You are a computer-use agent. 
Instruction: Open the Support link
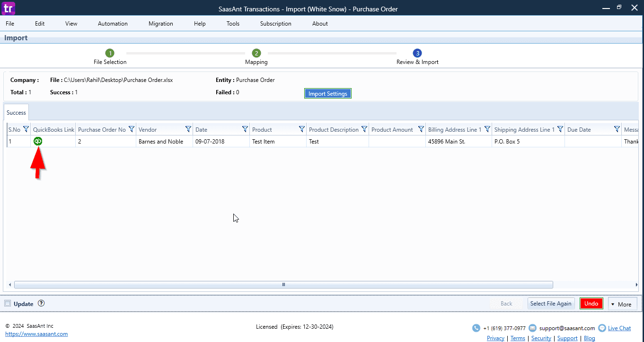[x=567, y=338]
